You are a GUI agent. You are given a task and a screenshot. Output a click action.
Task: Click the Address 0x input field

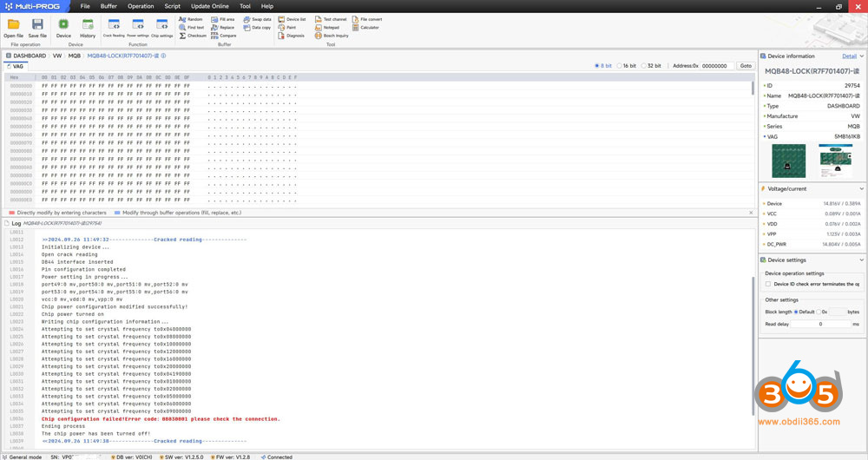pyautogui.click(x=718, y=66)
